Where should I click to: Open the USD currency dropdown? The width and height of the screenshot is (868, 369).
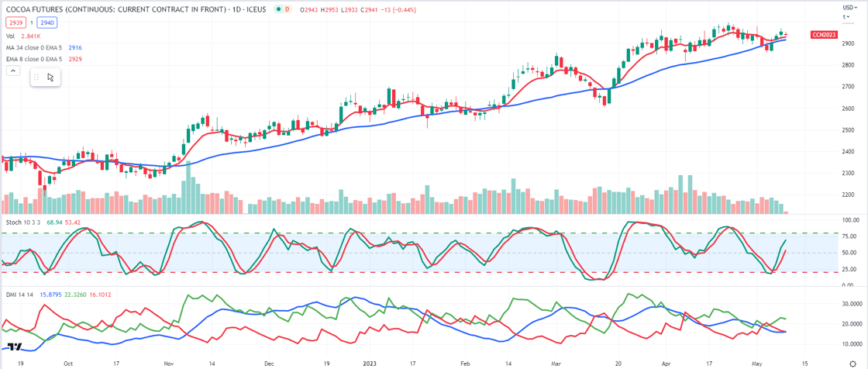click(849, 7)
